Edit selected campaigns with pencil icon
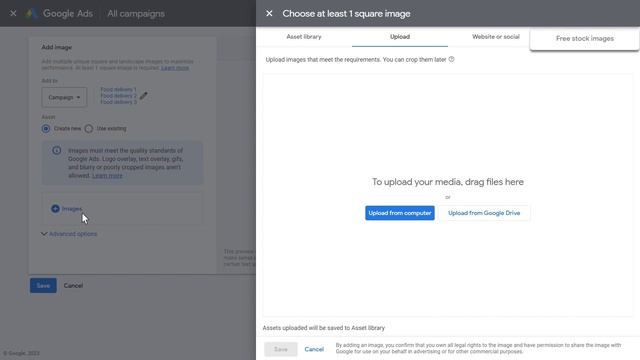This screenshot has width=640, height=360. [143, 96]
